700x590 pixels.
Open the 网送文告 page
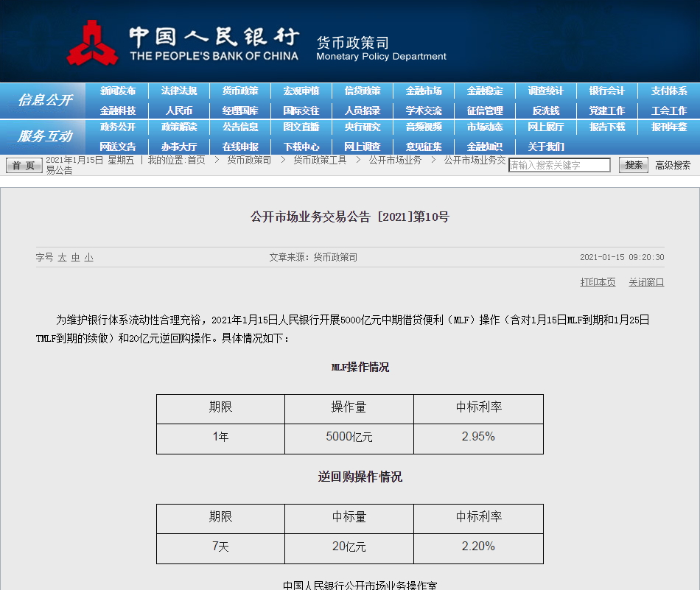(117, 147)
